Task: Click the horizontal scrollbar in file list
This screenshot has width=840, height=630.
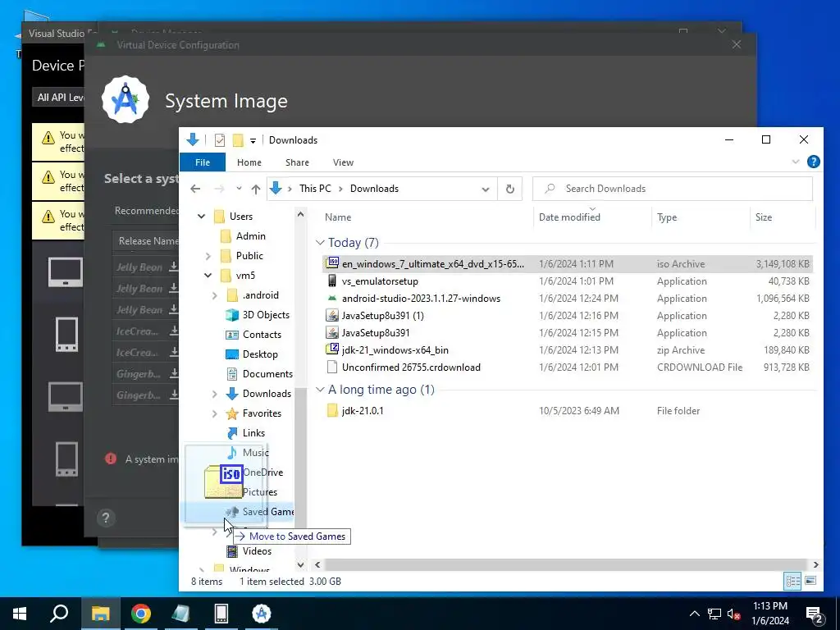Action: (564, 564)
